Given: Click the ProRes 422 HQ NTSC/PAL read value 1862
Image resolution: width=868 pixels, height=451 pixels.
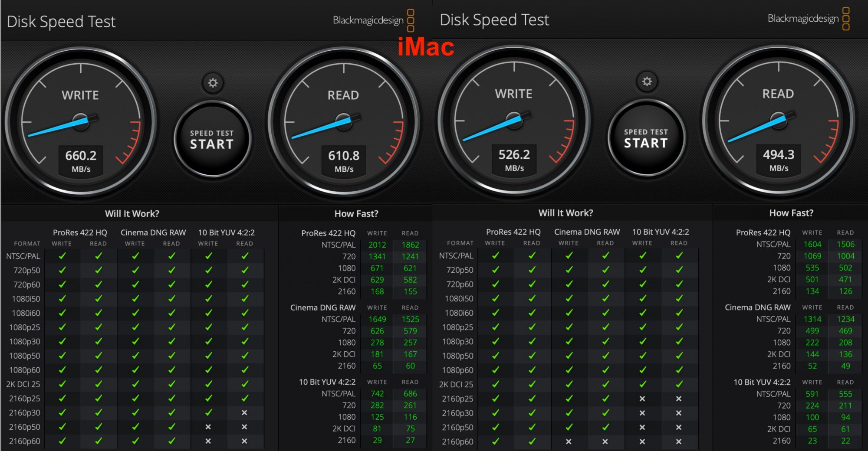Looking at the screenshot, I should pos(410,245).
